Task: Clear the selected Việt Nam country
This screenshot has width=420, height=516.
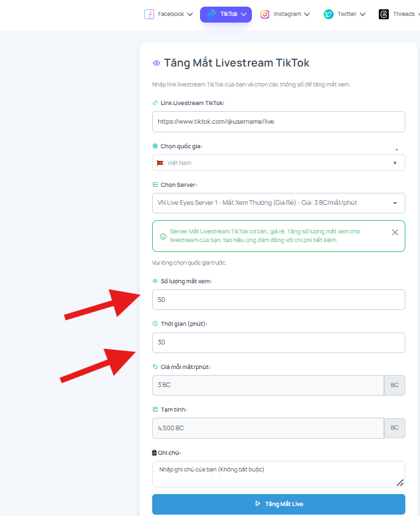Action: click(x=395, y=162)
